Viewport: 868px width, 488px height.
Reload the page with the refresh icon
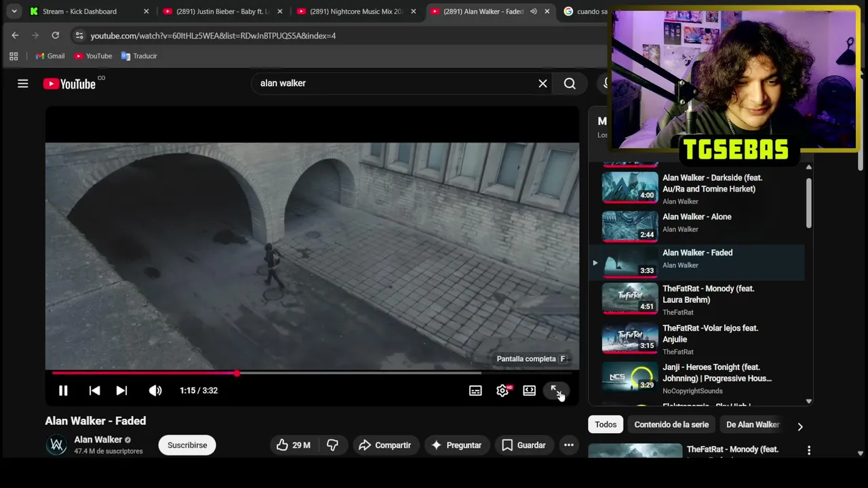tap(56, 35)
